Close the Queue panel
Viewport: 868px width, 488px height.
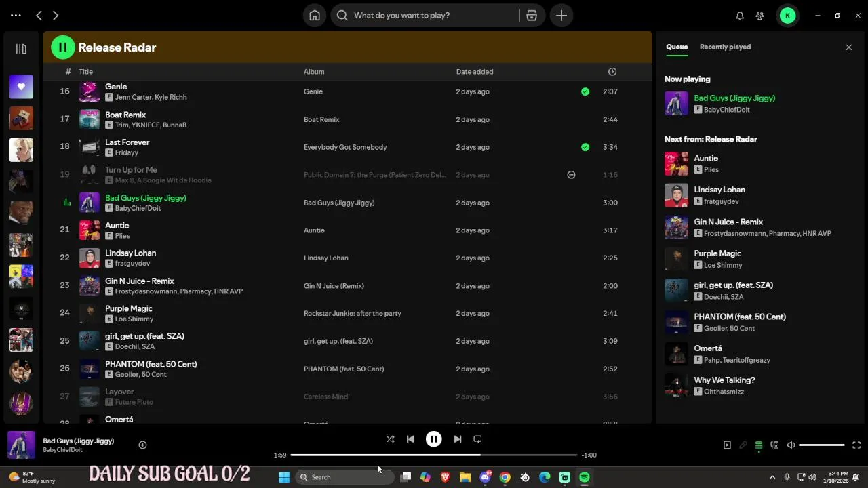point(848,47)
